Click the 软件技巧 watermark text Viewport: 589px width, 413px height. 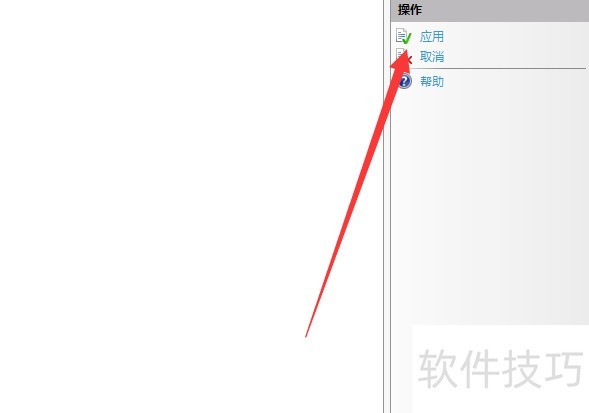[501, 368]
